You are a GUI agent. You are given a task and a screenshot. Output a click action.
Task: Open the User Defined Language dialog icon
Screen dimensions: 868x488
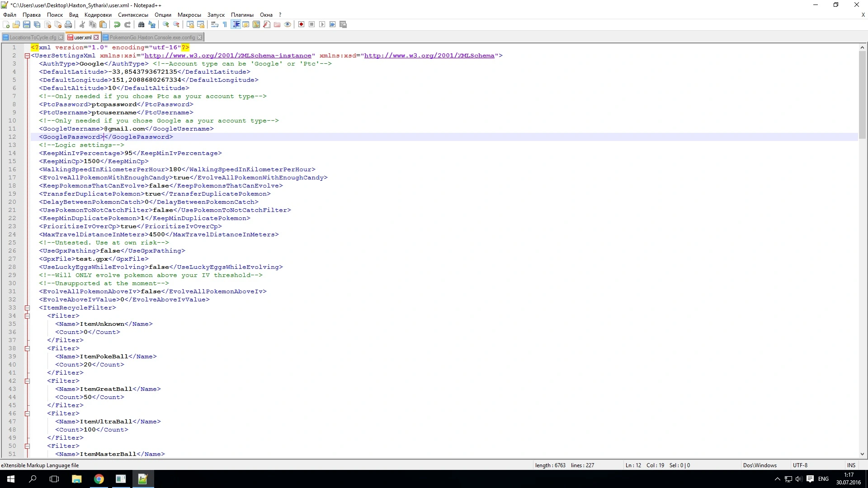[246, 24]
